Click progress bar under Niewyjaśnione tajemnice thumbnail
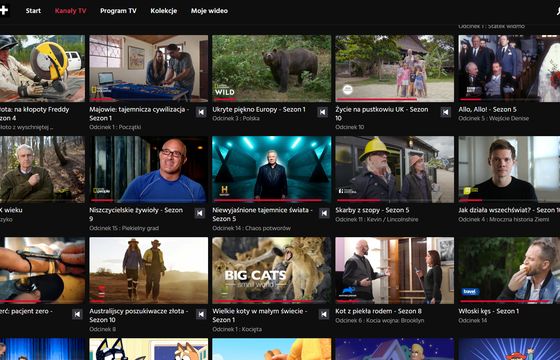This screenshot has height=360, width=560. (x=271, y=200)
